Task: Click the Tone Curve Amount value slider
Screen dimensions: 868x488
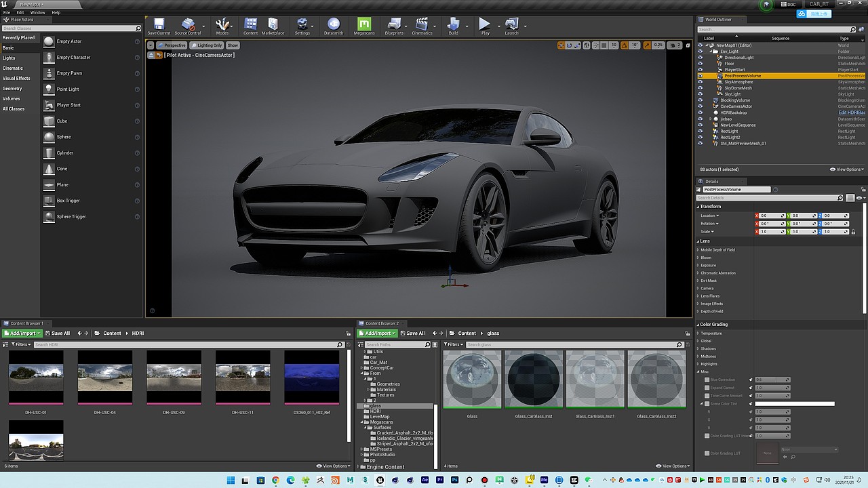Action: tap(772, 396)
